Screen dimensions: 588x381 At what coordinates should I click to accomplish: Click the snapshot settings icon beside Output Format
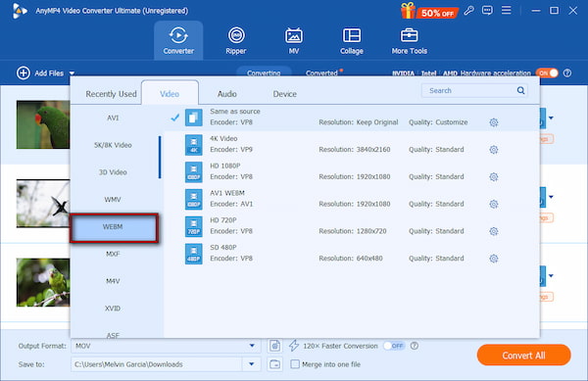[x=274, y=346]
